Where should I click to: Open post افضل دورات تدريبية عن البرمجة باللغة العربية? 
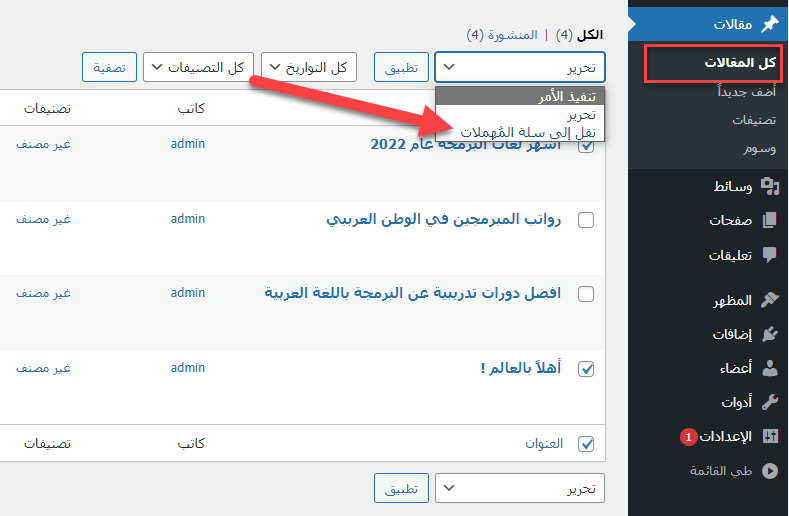coord(413,293)
